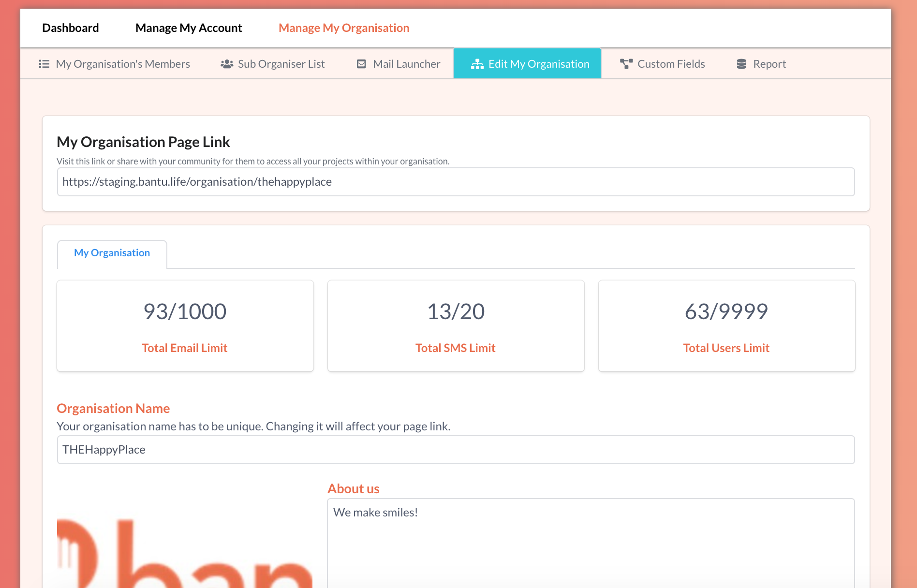Click the Edit My Organisation sitemap icon
Screen dimensions: 917x588
(x=477, y=64)
